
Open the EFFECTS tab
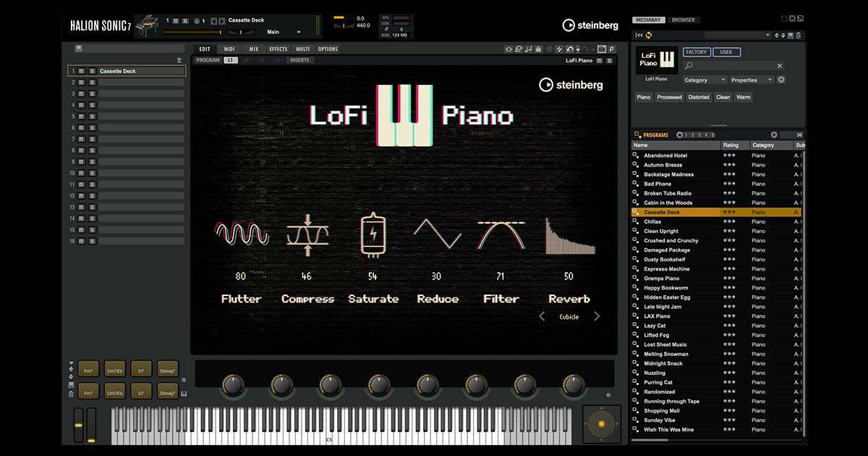278,49
